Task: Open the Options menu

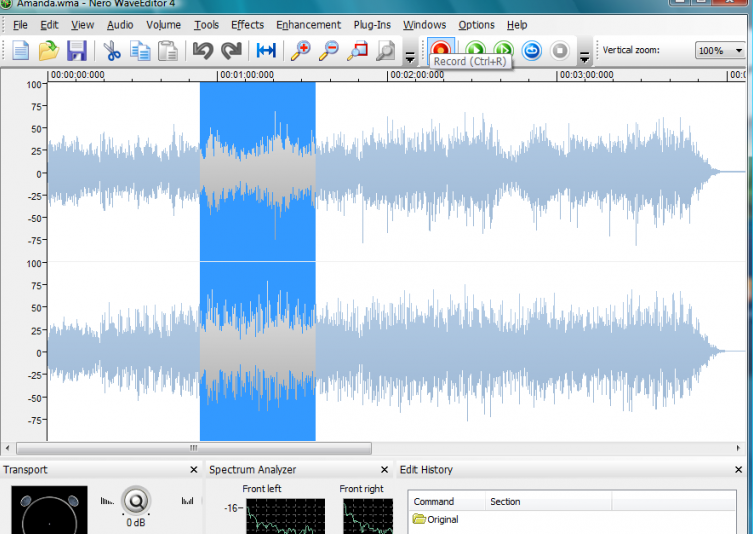Action: click(x=476, y=25)
